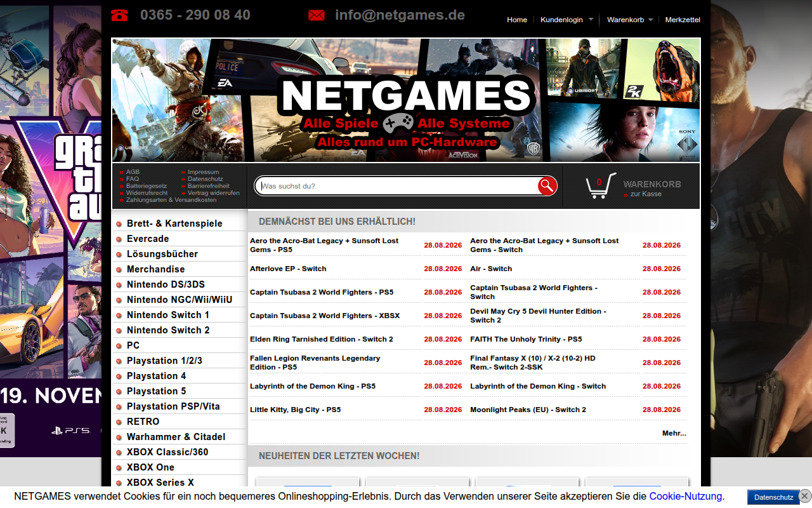Viewport: 812px width, 508px height.
Task: Click the red telephone icon
Action: pyautogui.click(x=119, y=15)
